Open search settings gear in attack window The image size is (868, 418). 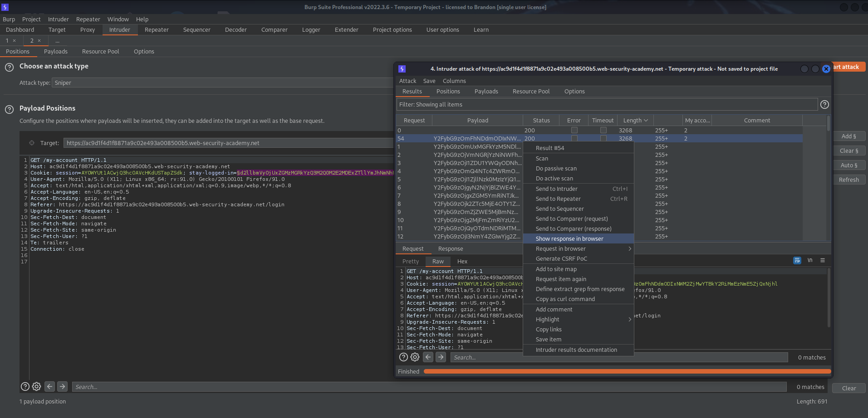415,357
